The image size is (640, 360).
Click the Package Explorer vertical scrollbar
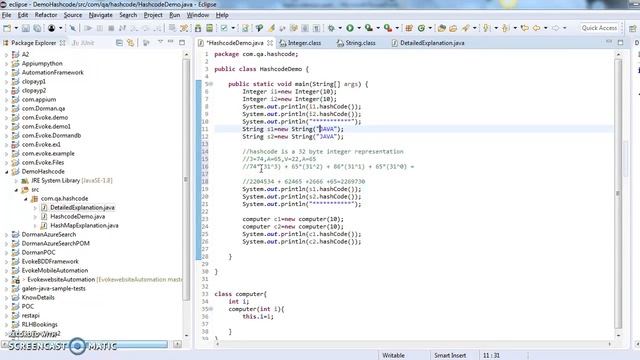click(x=186, y=180)
